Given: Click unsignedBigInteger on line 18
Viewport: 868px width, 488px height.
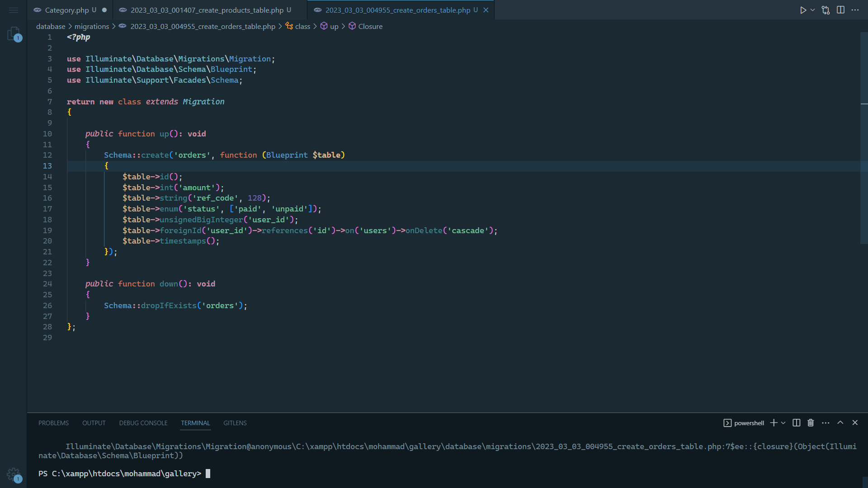Looking at the screenshot, I should (x=201, y=220).
